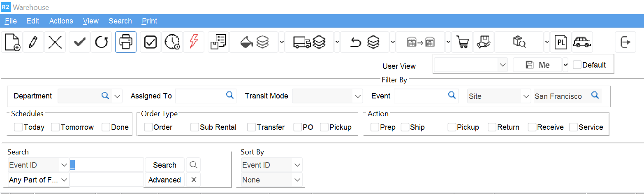Tick the Default user view checkbox
Image resolution: width=644 pixels, height=194 pixels.
[x=577, y=65]
